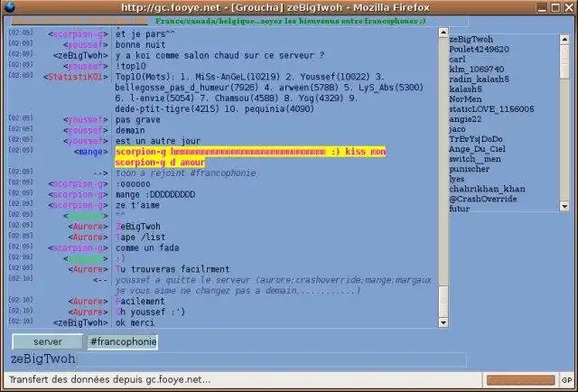
Task: Select chahrikhan_khan in the user list
Action: pyautogui.click(x=487, y=189)
